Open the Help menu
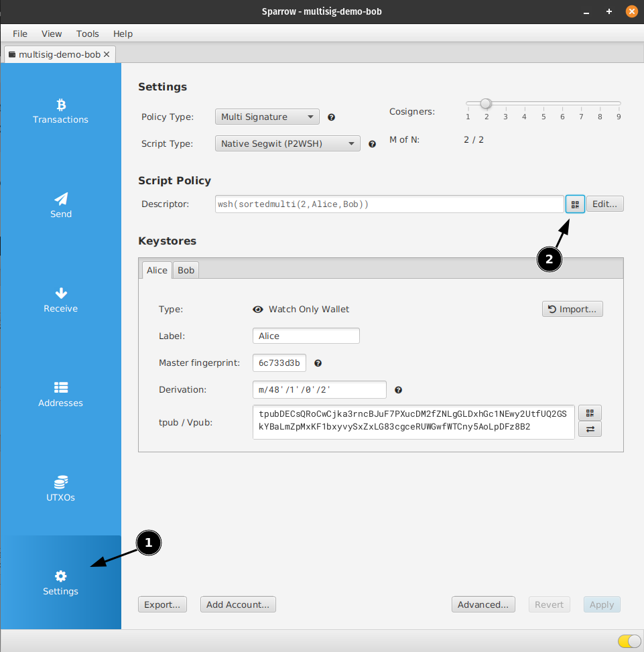This screenshot has width=644, height=652. point(123,34)
